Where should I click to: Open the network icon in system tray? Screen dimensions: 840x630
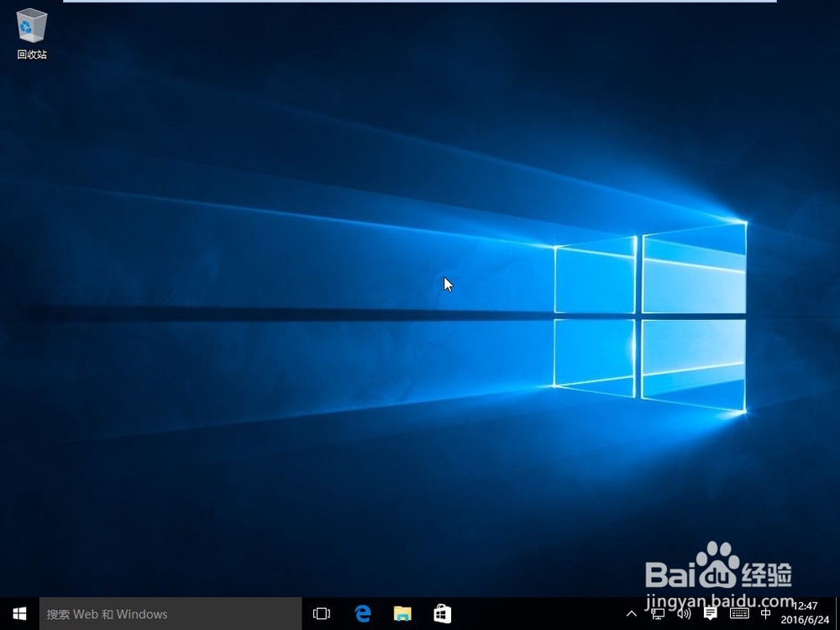(x=658, y=614)
